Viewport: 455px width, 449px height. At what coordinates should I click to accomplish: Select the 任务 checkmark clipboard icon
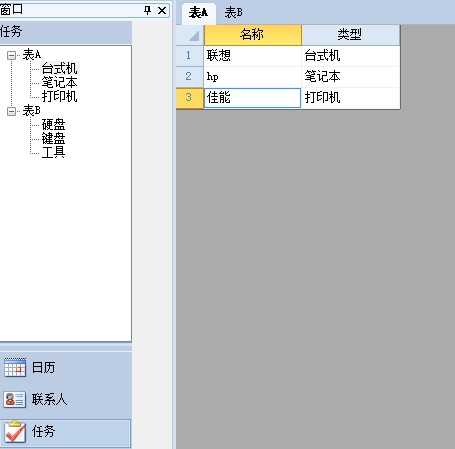point(15,432)
